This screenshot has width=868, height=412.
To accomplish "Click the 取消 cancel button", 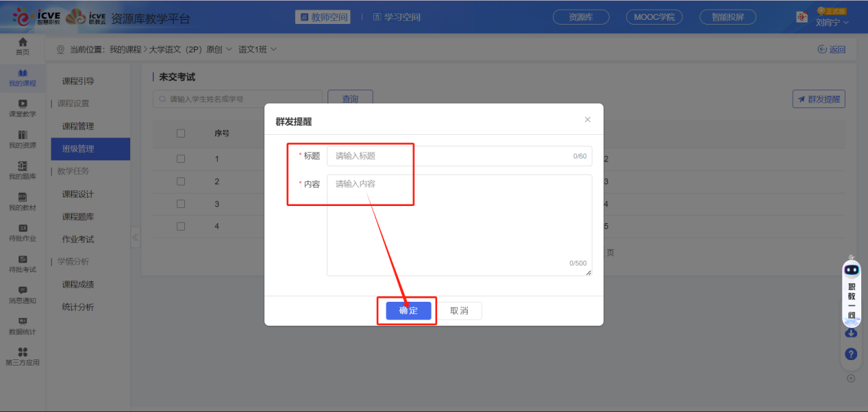I will [459, 311].
